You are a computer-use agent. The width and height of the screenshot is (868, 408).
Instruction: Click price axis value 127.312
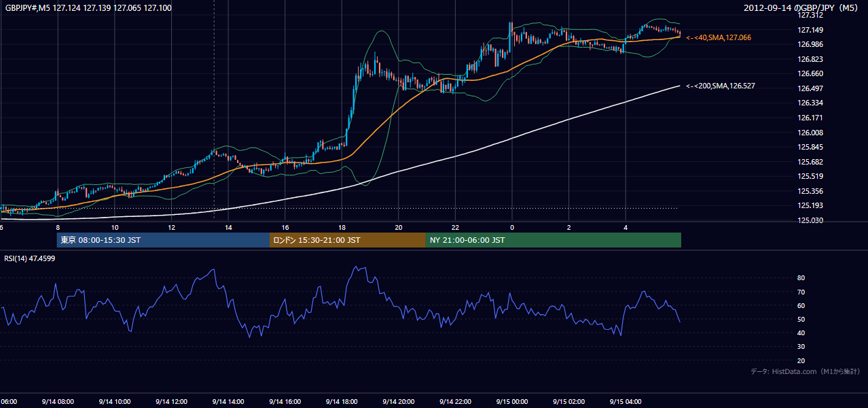810,15
